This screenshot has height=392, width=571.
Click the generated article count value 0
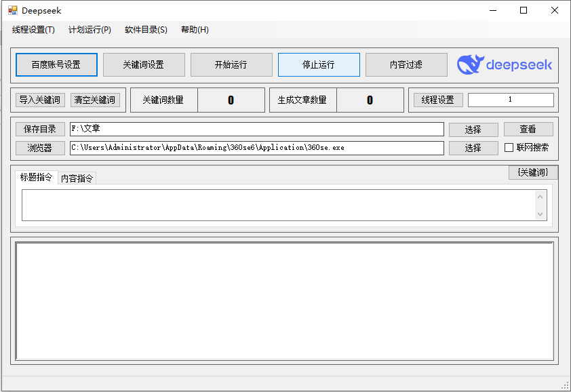click(370, 100)
